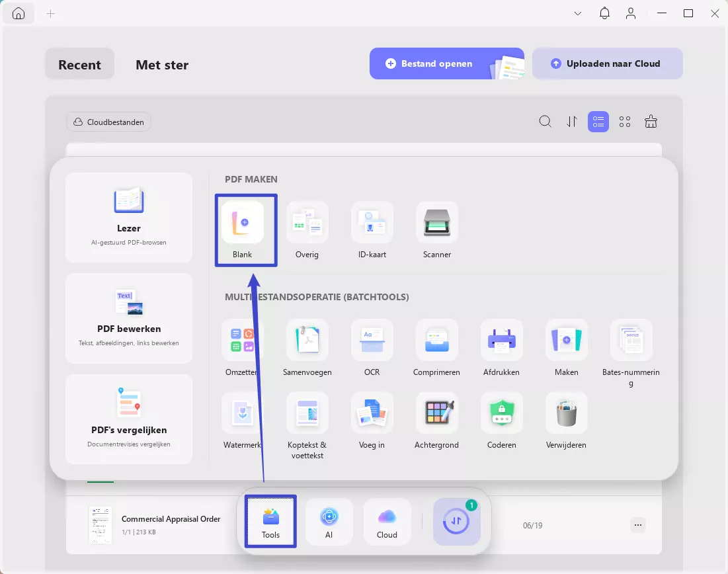Launch the Scanner tool
This screenshot has width=728, height=574.
[x=437, y=230]
